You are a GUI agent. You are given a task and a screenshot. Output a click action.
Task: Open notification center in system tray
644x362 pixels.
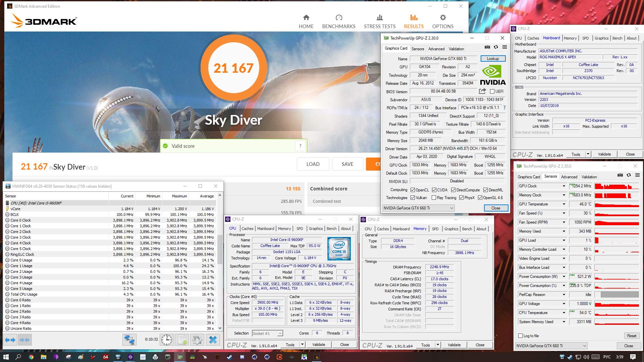633,357
